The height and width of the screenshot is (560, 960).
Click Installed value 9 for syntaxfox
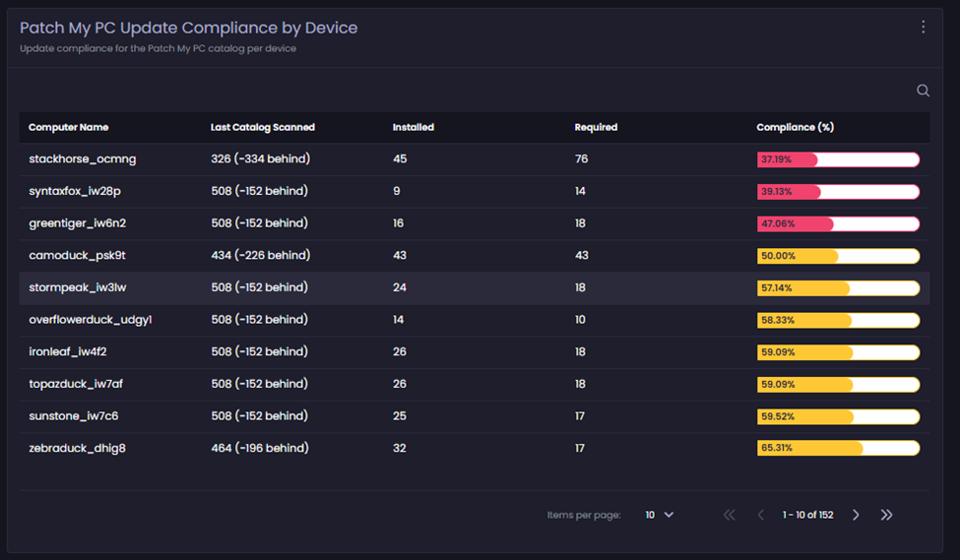point(397,191)
